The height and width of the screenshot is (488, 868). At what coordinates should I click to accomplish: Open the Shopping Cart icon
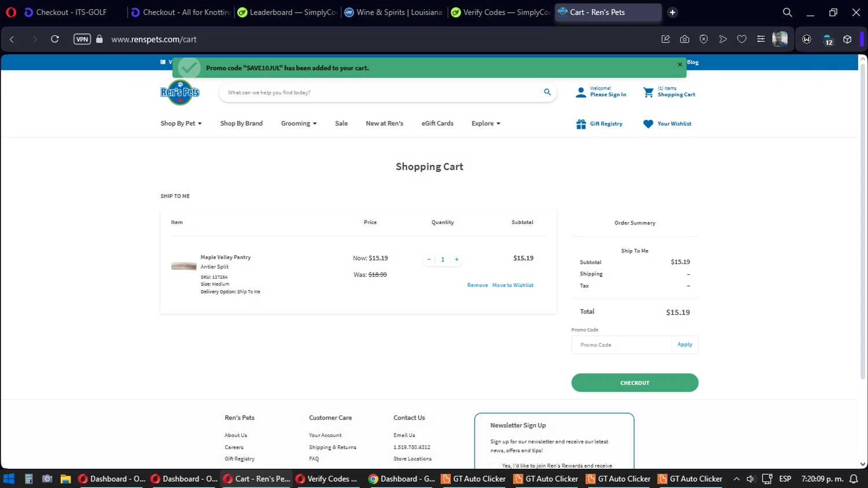point(649,92)
